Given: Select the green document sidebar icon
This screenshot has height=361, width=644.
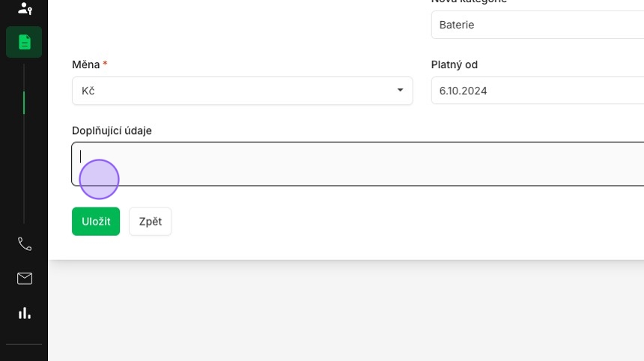Looking at the screenshot, I should click(24, 42).
